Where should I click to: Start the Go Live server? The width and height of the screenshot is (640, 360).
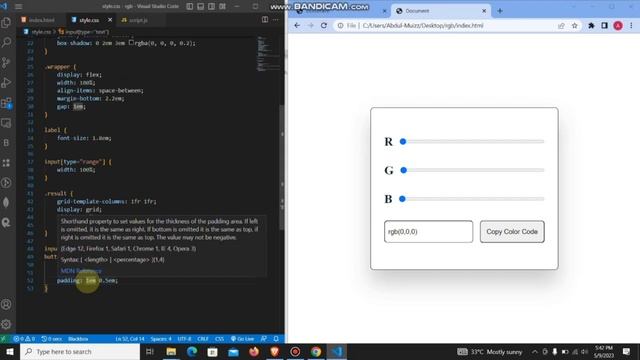point(242,339)
